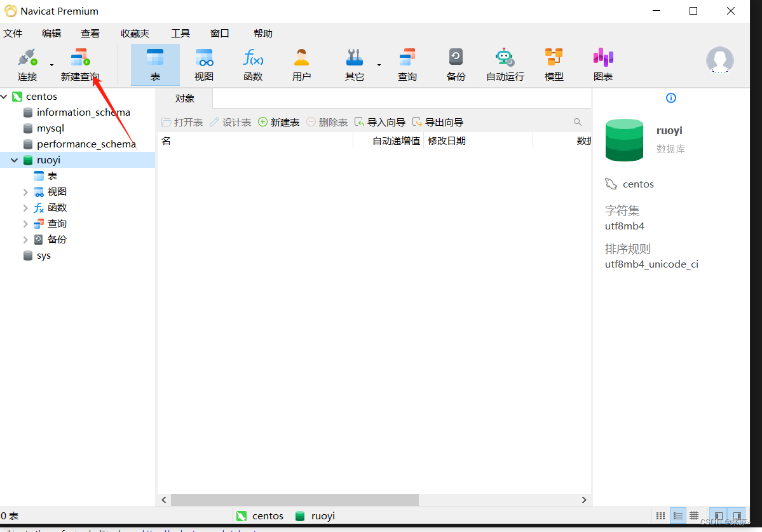The height and width of the screenshot is (532, 762).
Task: Click the 删除表 button
Action: pyautogui.click(x=327, y=122)
